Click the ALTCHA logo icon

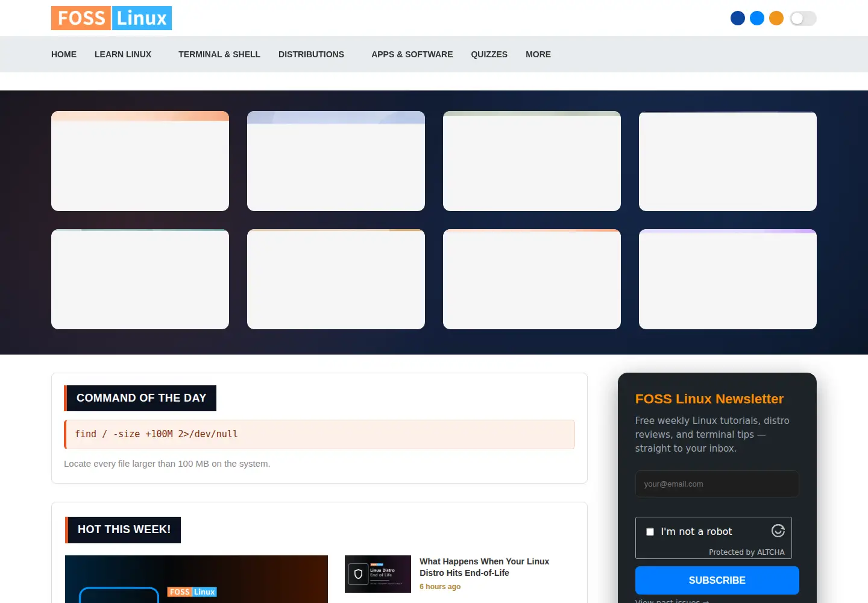tap(778, 531)
